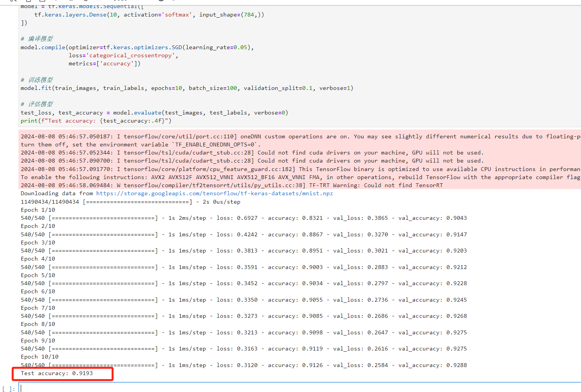Image resolution: width=581 pixels, height=392 pixels.
Task: Click the oneDNN custom operations message line
Action: coord(300,136)
